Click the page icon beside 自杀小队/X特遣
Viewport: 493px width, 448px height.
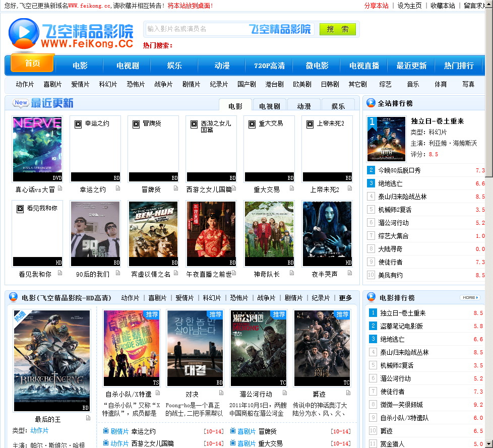click(158, 393)
